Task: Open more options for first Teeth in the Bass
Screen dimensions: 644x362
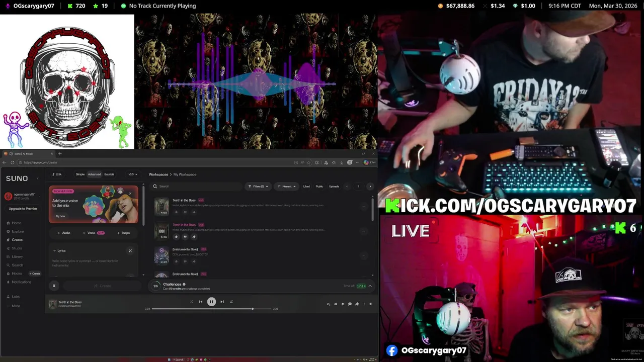Action: pyautogui.click(x=364, y=206)
